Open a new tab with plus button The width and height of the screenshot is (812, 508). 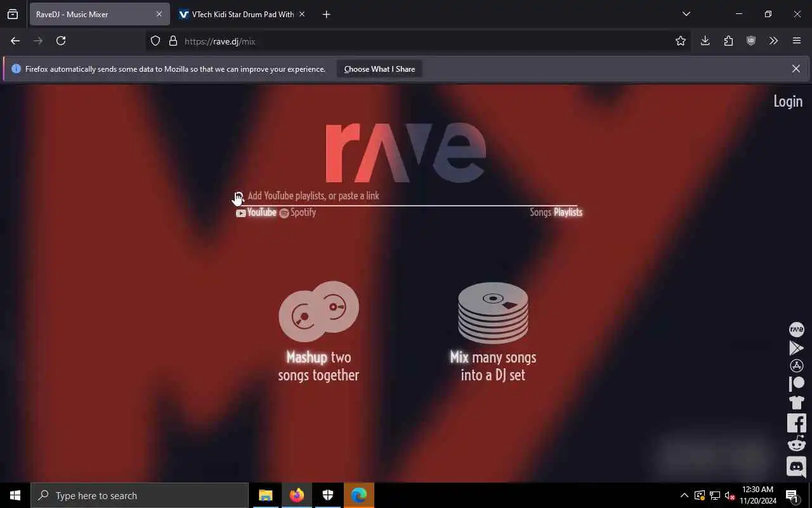coord(326,14)
